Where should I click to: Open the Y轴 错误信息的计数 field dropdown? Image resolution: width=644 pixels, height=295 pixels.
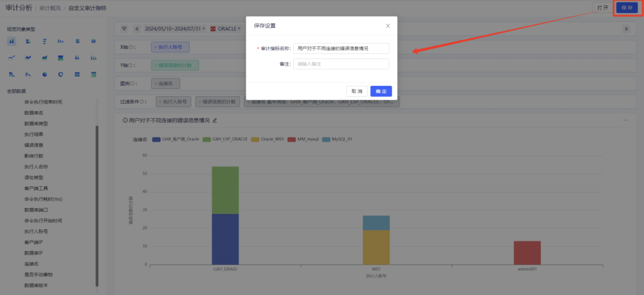pyautogui.click(x=175, y=66)
